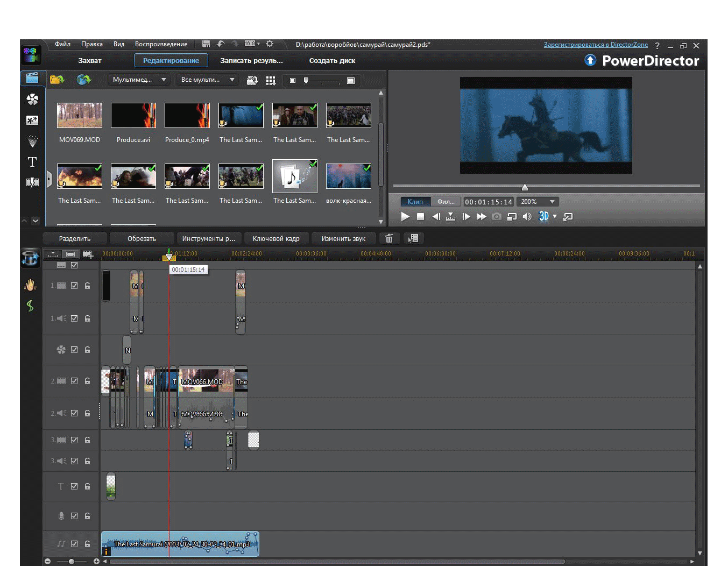Open the Title Room (T icon)
This screenshot has width=728, height=567.
pyautogui.click(x=32, y=162)
